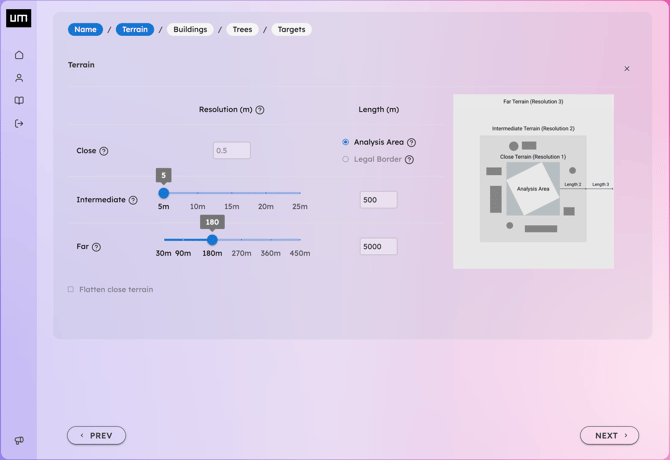Click the Close resolution 0.5 field
The height and width of the screenshot is (460, 670).
point(232,150)
